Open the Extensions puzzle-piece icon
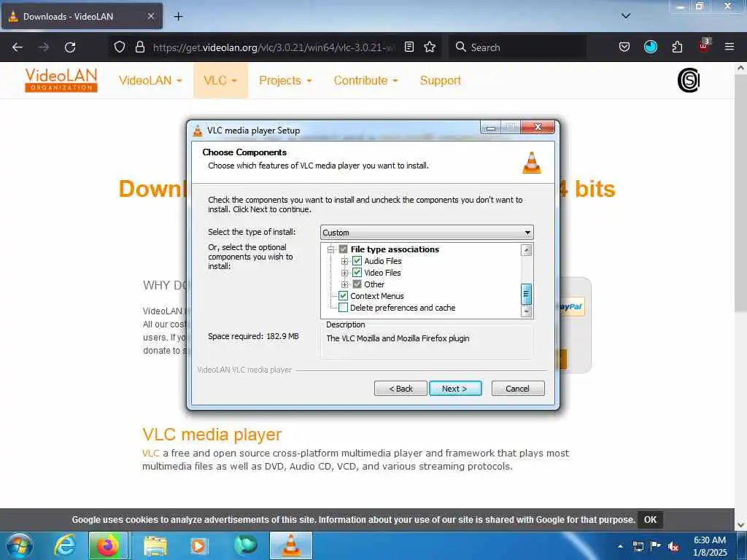This screenshot has width=747, height=560. click(677, 47)
